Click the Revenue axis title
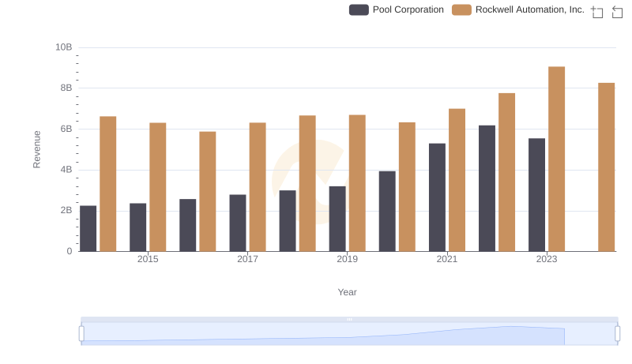Image resolution: width=632 pixels, height=364 pixels. 36,149
